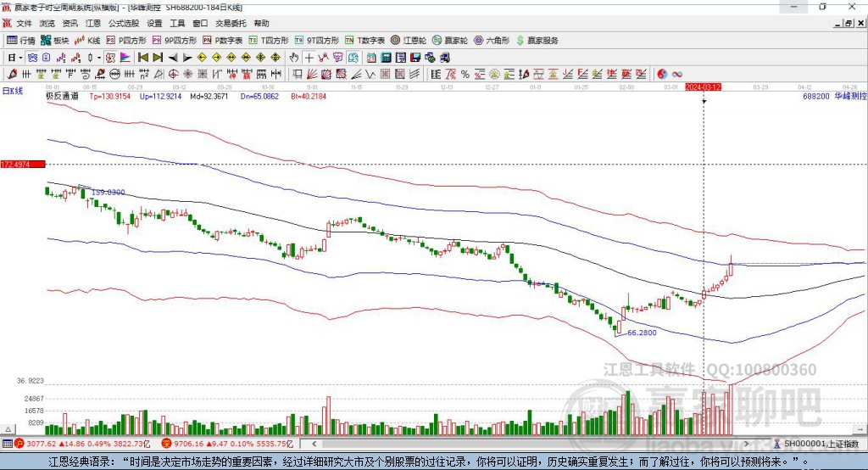Step chart backward with black left arrow
The width and height of the screenshot is (868, 470).
tap(173, 58)
